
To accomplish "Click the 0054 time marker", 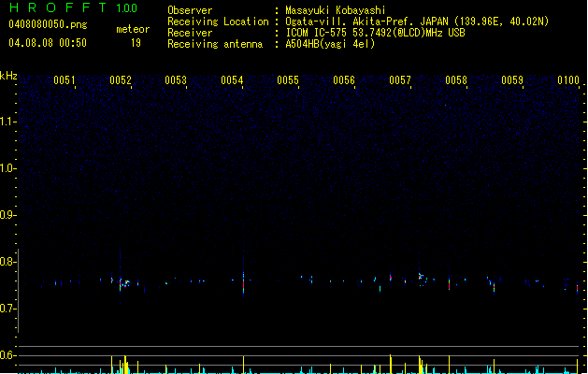I will point(232,80).
